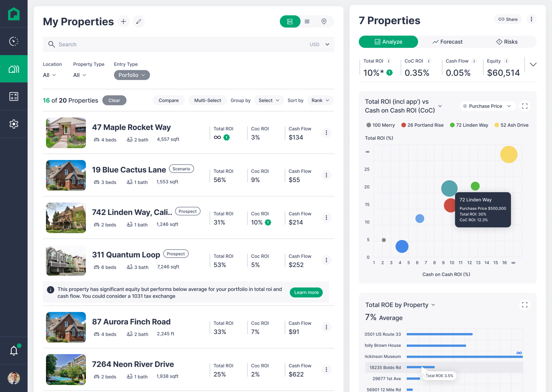552x392 pixels.
Task: Click the pencil edit icon next to My Properties
Action: point(139,21)
